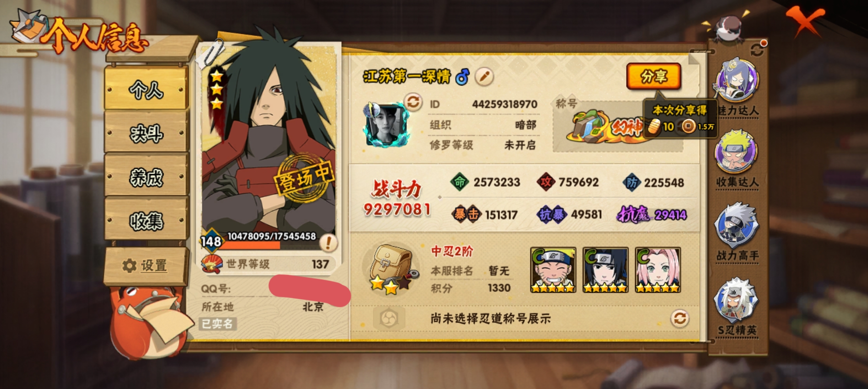Click the 分享 share button
Viewport: 868px width, 389px height.
click(x=654, y=76)
